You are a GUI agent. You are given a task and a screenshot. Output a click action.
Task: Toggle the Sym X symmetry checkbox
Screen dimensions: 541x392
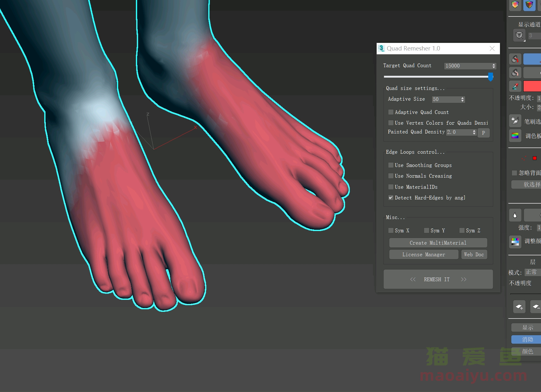tap(391, 230)
